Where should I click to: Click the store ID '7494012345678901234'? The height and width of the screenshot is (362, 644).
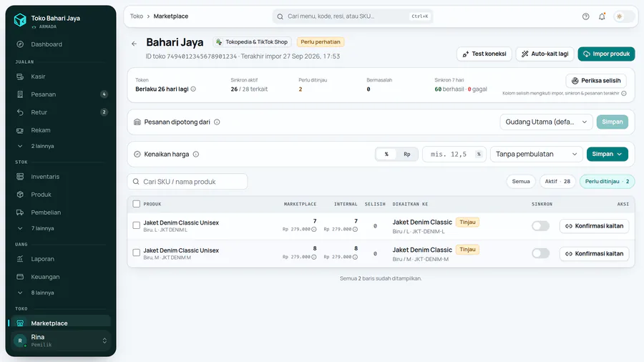[202, 57]
